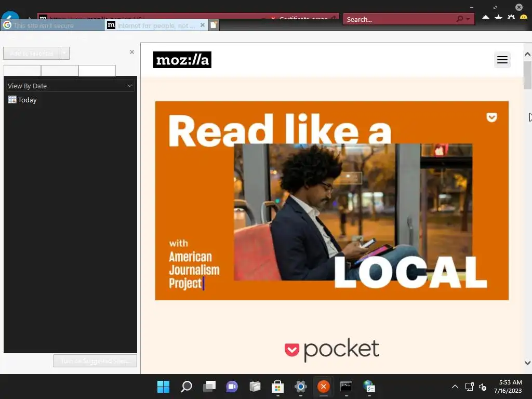Image resolution: width=532 pixels, height=399 pixels.
Task: Open the terminal window taskbar icon
Action: point(346,387)
